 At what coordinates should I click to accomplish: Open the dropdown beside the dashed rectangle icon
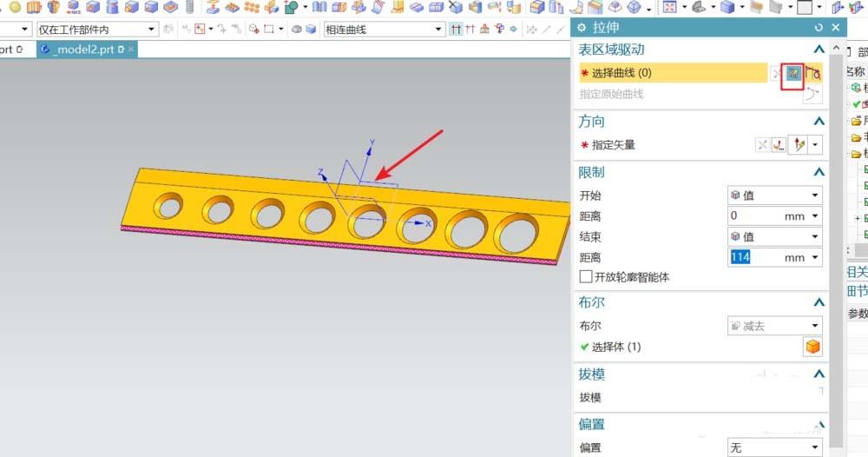click(281, 29)
